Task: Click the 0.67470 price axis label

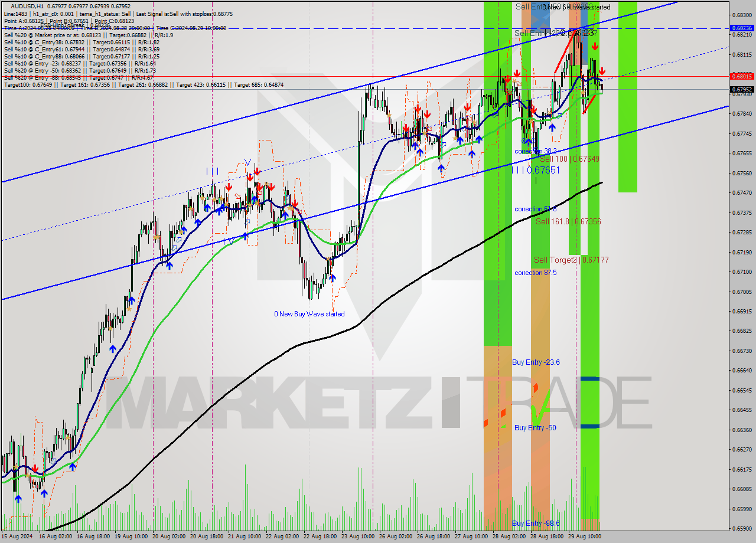Action: pyautogui.click(x=742, y=192)
